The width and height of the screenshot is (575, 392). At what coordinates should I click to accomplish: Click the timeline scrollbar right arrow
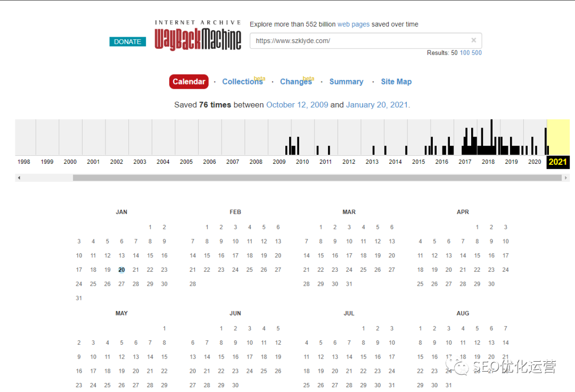pos(565,178)
